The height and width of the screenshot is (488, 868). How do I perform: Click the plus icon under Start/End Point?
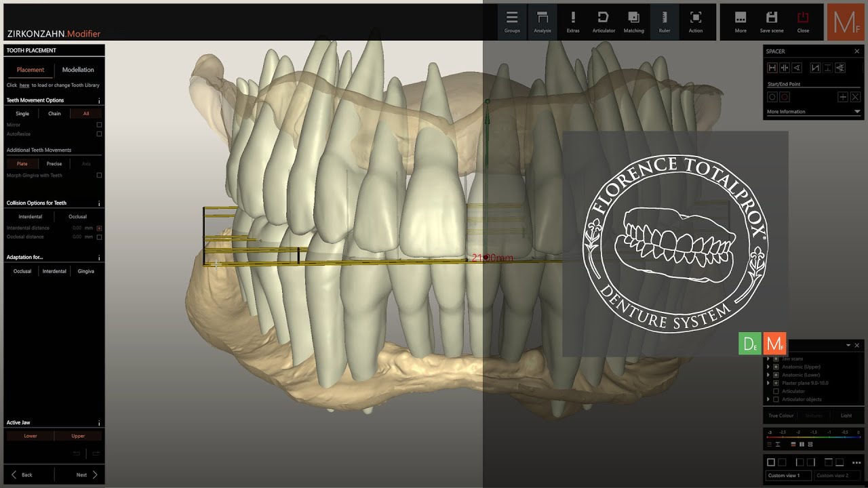[x=843, y=97]
